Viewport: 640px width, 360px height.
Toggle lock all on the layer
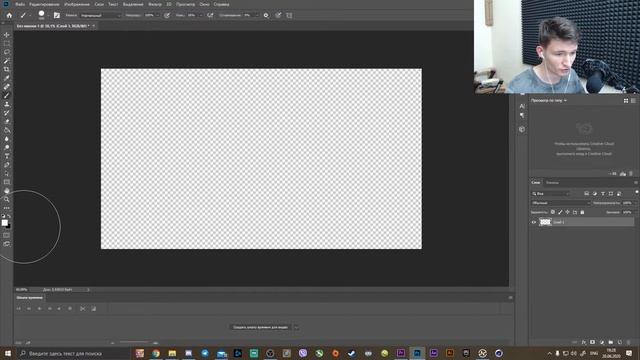pyautogui.click(x=582, y=212)
